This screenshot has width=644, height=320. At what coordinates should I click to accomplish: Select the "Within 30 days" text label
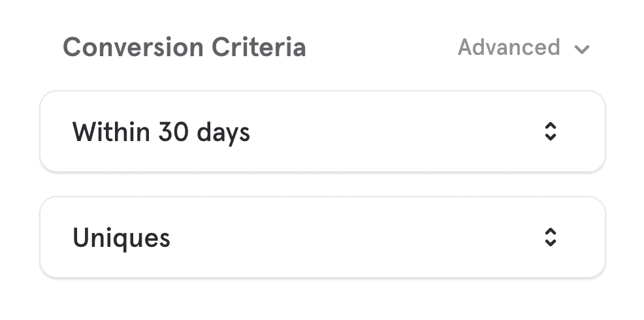pos(161,133)
